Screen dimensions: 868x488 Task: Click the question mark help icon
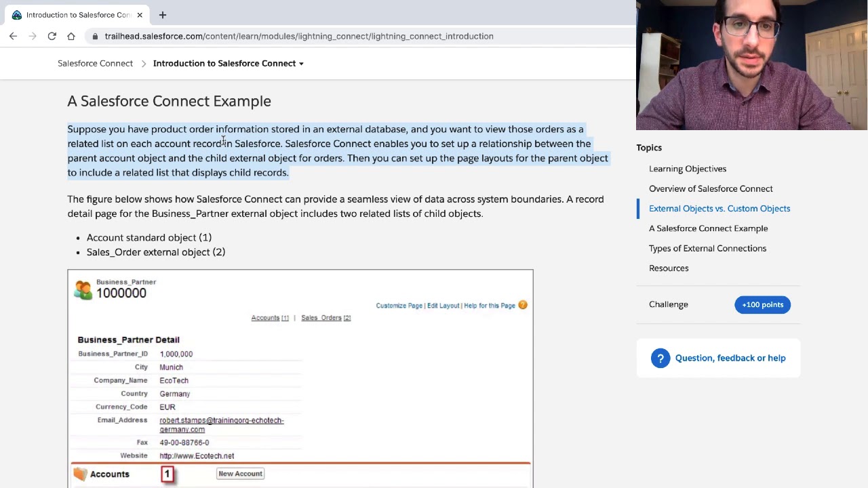tap(660, 358)
